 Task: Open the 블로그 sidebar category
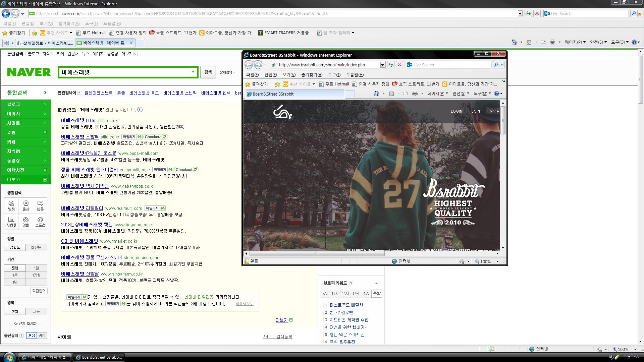pyautogui.click(x=25, y=104)
